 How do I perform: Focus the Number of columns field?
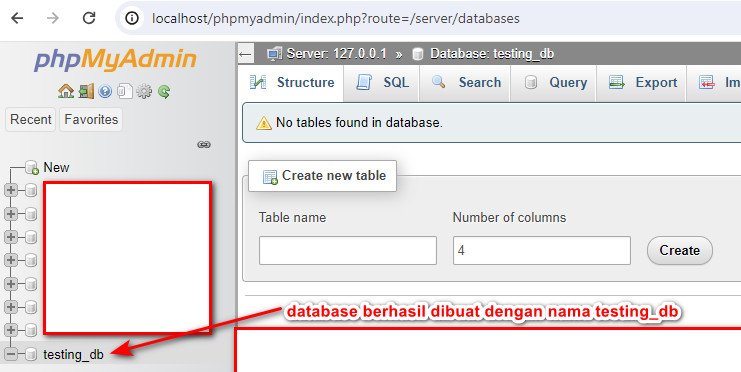(x=542, y=251)
